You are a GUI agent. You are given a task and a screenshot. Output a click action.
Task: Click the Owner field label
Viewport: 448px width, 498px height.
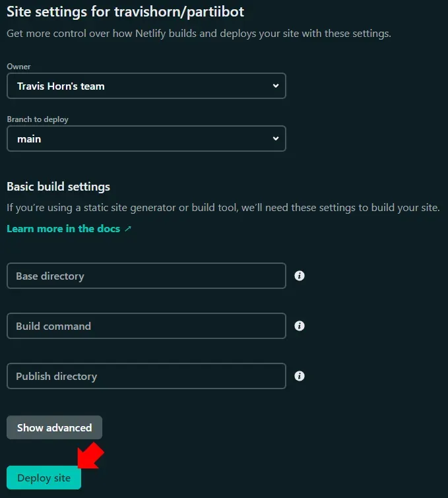pos(18,67)
